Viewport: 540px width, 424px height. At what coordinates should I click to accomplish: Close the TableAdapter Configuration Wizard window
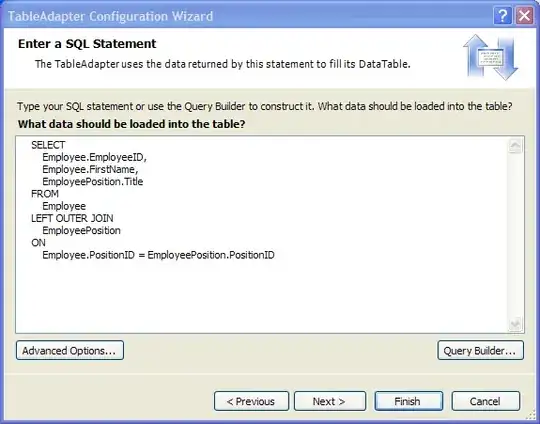524,16
